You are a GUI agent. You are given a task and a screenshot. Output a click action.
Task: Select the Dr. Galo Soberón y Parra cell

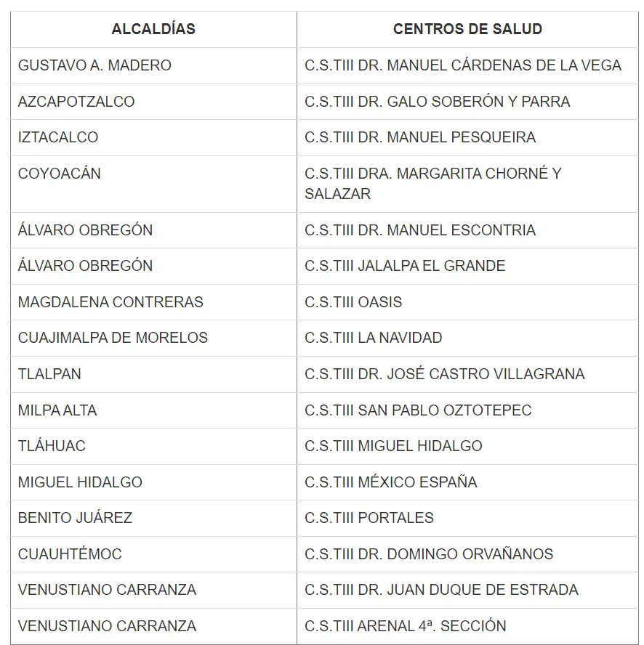click(438, 102)
